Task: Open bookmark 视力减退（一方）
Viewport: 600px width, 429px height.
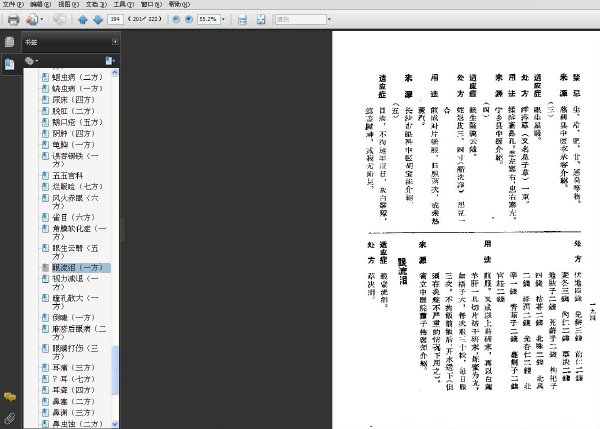Action: [75, 282]
